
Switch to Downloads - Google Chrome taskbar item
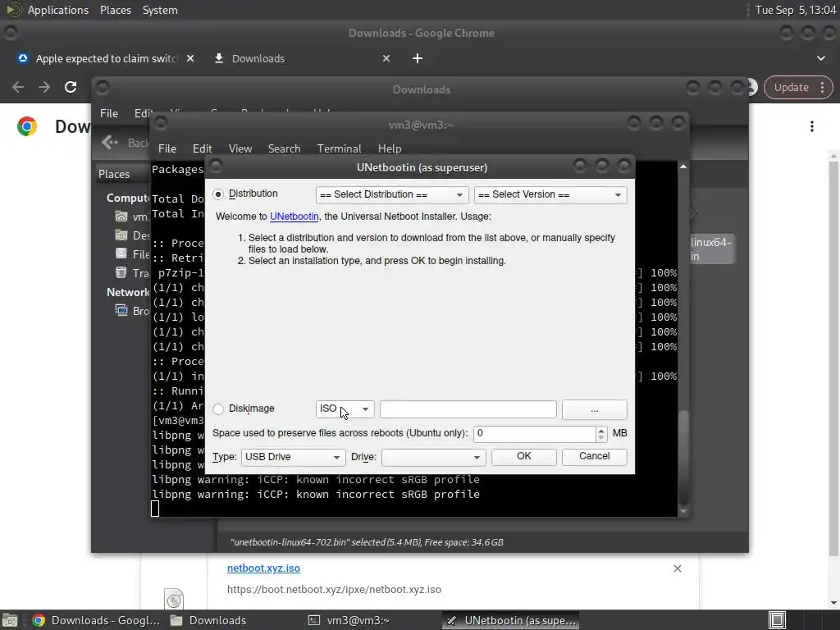coord(96,620)
